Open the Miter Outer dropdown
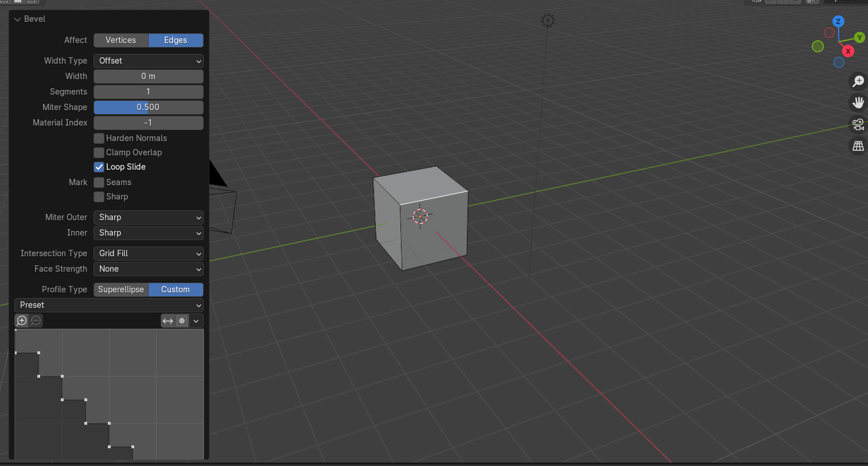The width and height of the screenshot is (868, 466). (149, 217)
